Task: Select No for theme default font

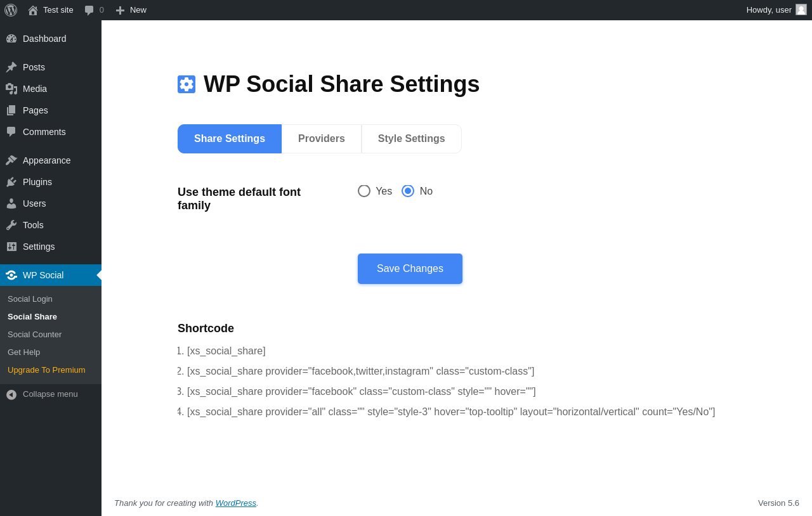Action: coord(408,191)
